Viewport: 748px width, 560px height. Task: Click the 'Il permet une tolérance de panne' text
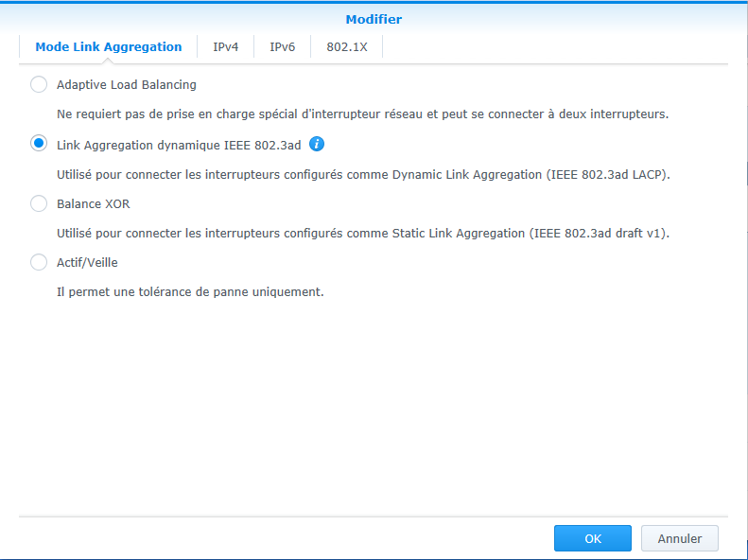point(190,292)
